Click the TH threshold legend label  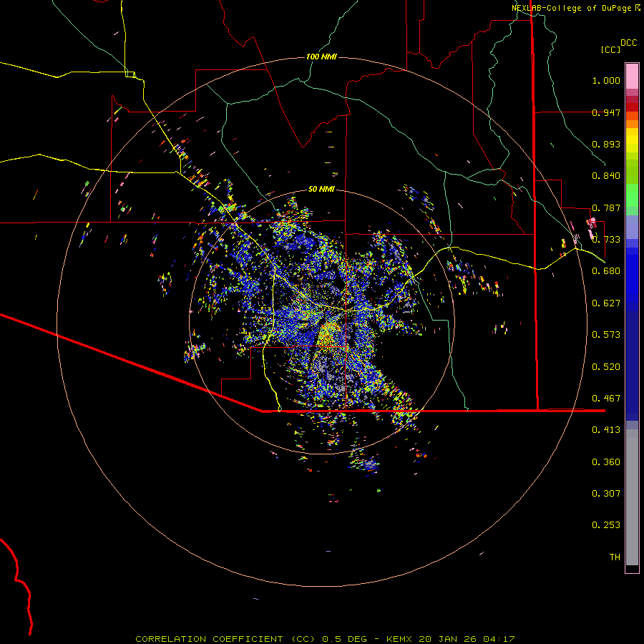click(615, 557)
